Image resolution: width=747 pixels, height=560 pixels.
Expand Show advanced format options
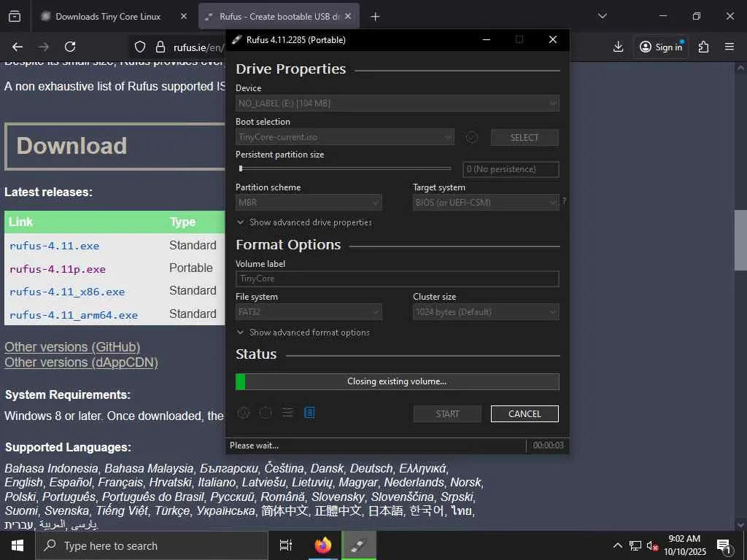click(303, 332)
